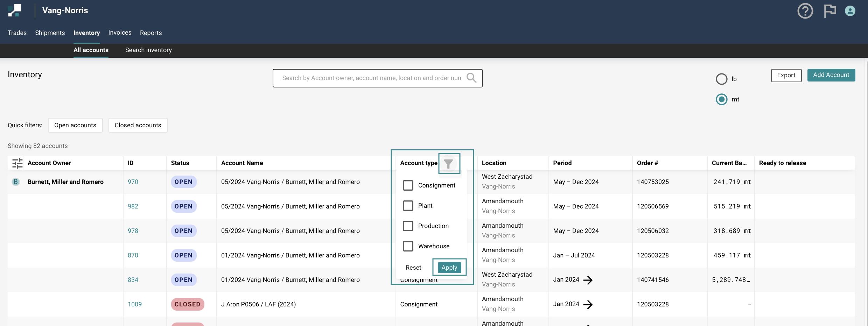Focus the inventory search input field
The width and height of the screenshot is (868, 326).
tap(371, 78)
